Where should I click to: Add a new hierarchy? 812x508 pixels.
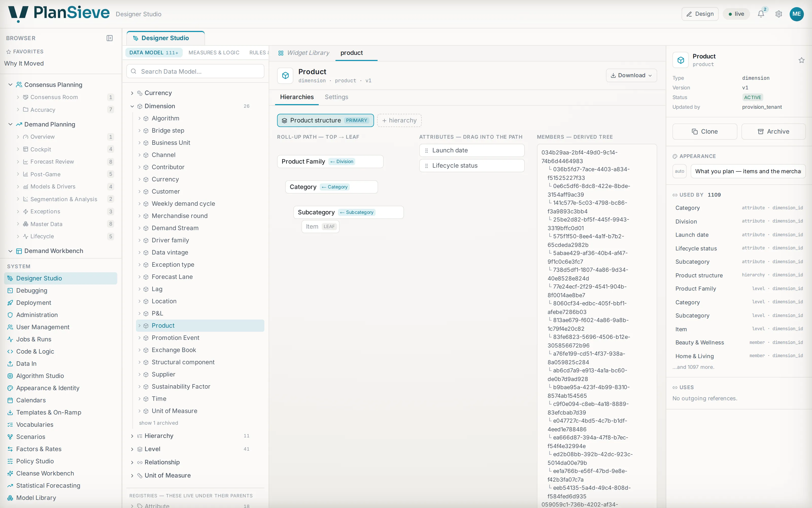399,120
